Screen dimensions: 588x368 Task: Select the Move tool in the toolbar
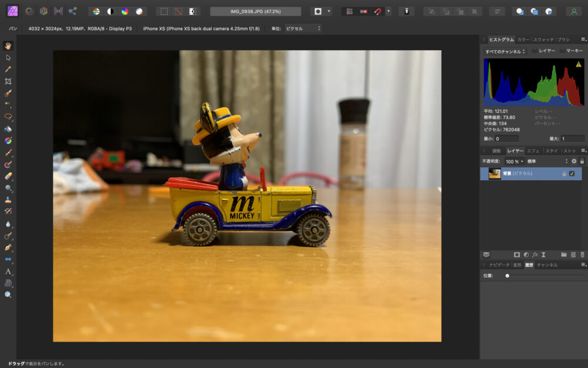(x=8, y=58)
